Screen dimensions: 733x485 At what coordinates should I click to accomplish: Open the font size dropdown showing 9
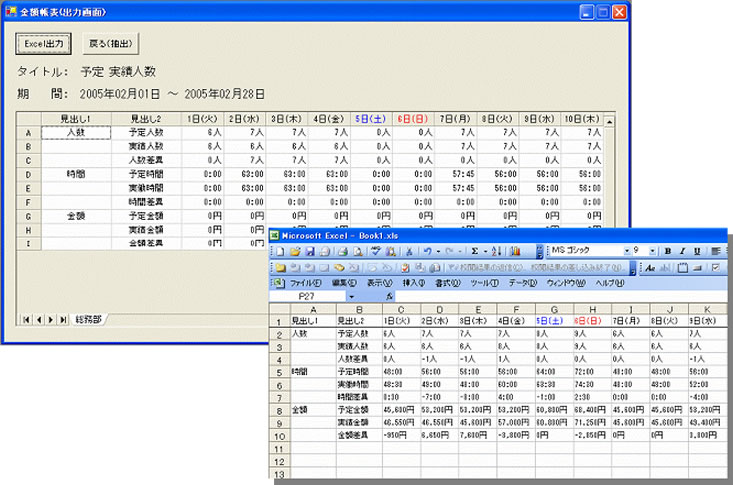pos(653,251)
